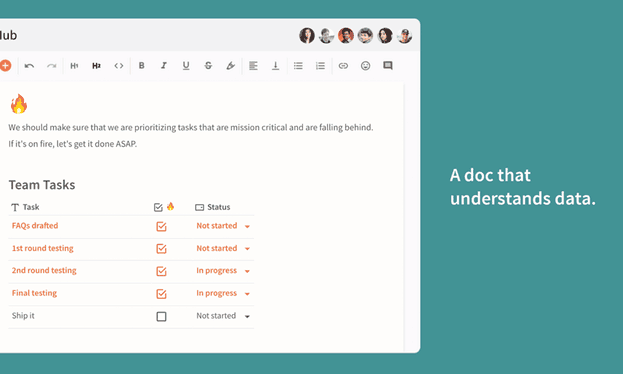Select the highlighter tool
This screenshot has height=374, width=623.
point(230,66)
